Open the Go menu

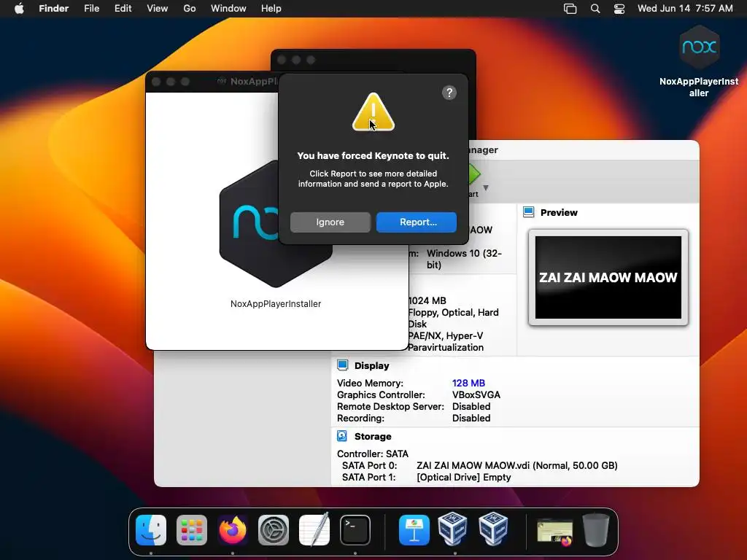(x=190, y=9)
